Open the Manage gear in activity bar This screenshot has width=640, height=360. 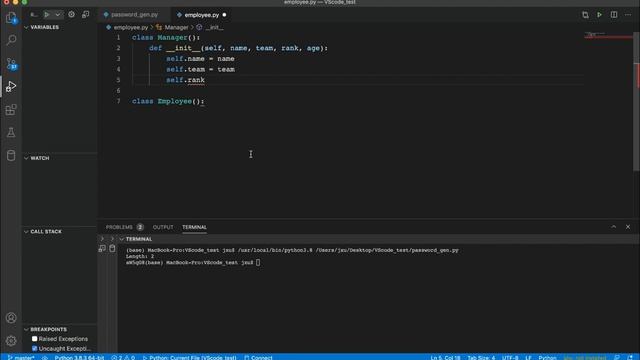coord(11,340)
